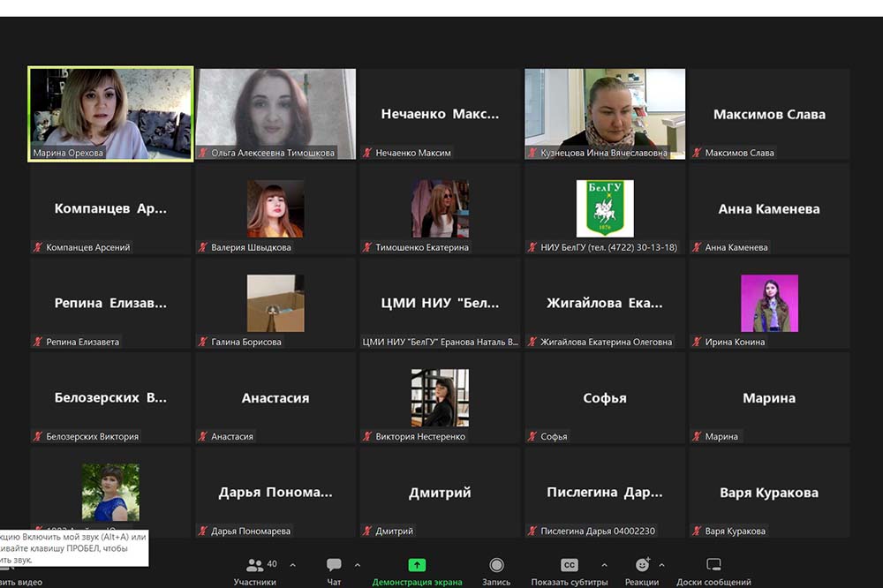883x588 pixels.
Task: Expand the captions options arrow
Action: [x=604, y=564]
